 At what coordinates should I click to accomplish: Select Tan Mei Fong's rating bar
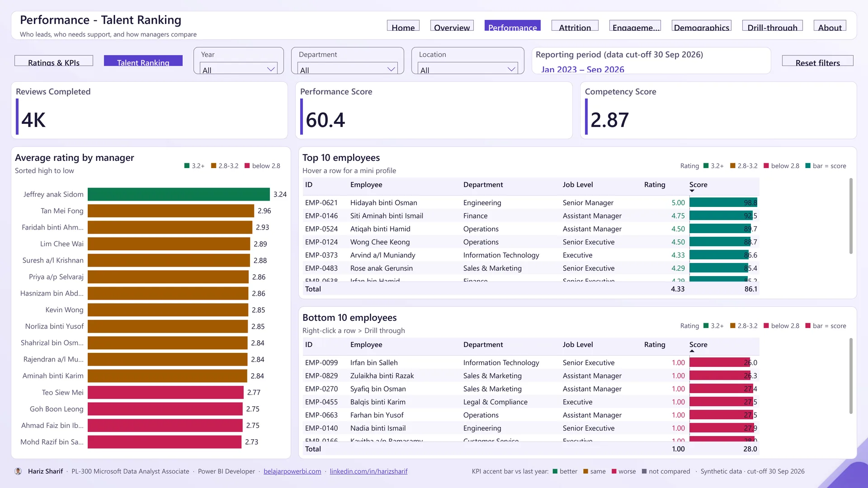point(171,211)
